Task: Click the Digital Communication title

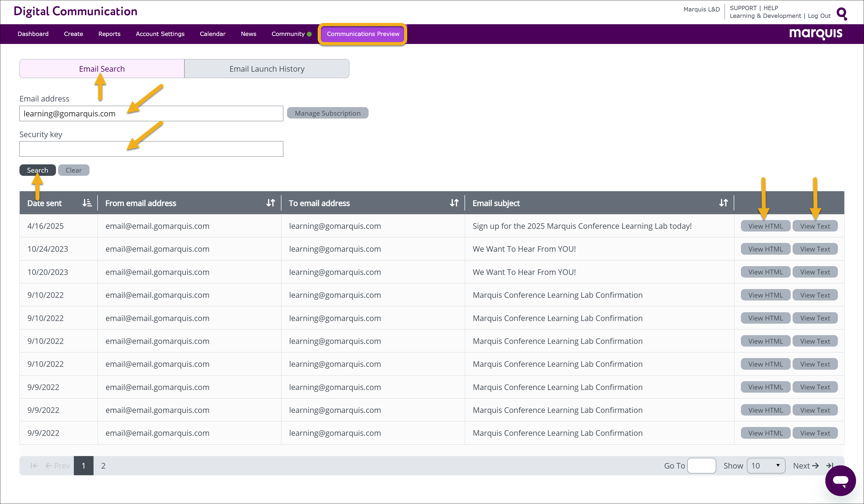Action: click(x=75, y=11)
